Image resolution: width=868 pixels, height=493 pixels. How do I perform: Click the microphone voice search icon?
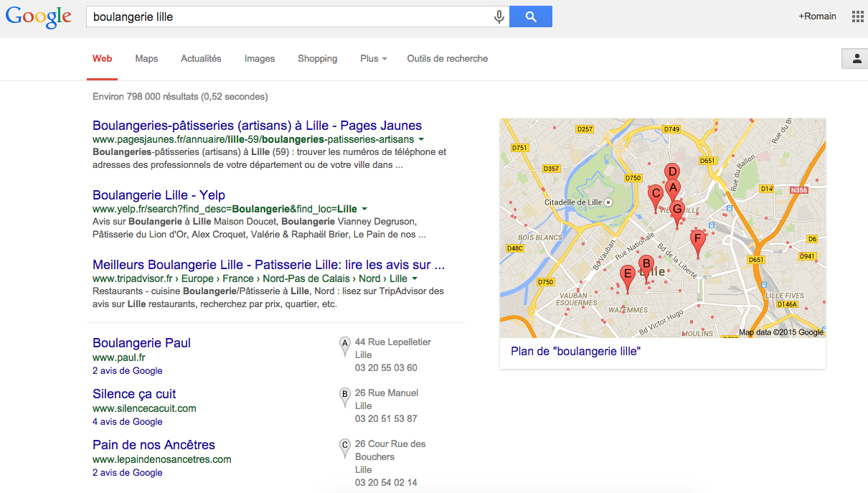pyautogui.click(x=499, y=17)
